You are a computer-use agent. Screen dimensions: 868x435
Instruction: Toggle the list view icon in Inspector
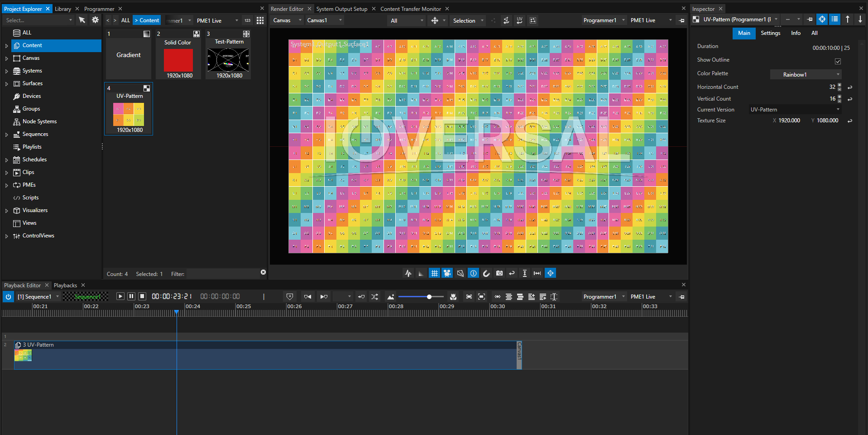pyautogui.click(x=834, y=19)
